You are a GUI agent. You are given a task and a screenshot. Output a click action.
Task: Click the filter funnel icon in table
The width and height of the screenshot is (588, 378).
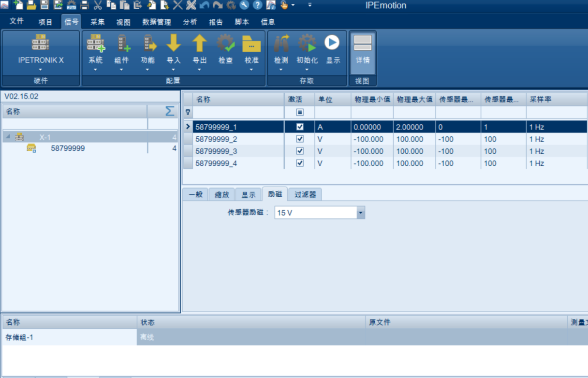point(188,112)
